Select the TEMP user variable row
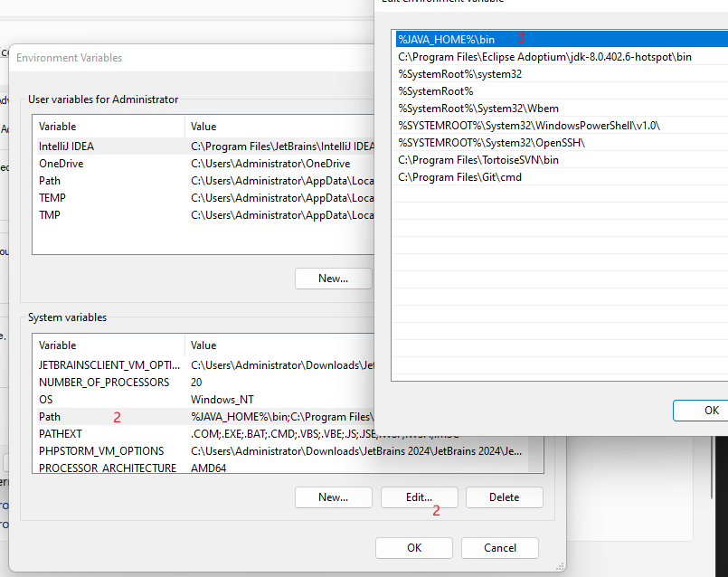Viewport: 728px width, 577px height. point(203,198)
